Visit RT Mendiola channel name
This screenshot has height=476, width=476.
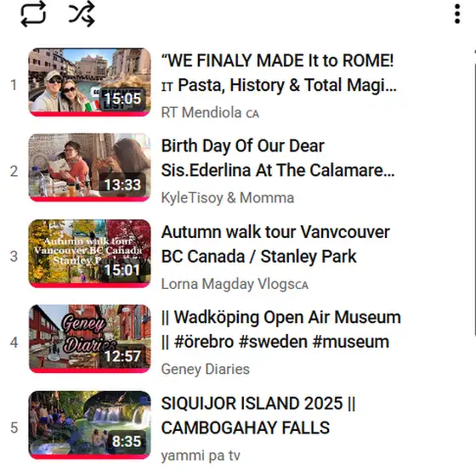[x=210, y=112]
